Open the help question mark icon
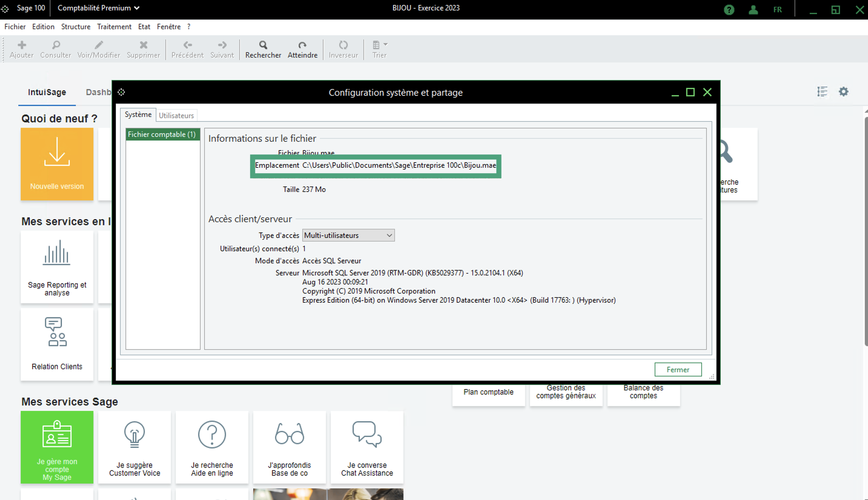This screenshot has height=500, width=868. pyautogui.click(x=729, y=10)
